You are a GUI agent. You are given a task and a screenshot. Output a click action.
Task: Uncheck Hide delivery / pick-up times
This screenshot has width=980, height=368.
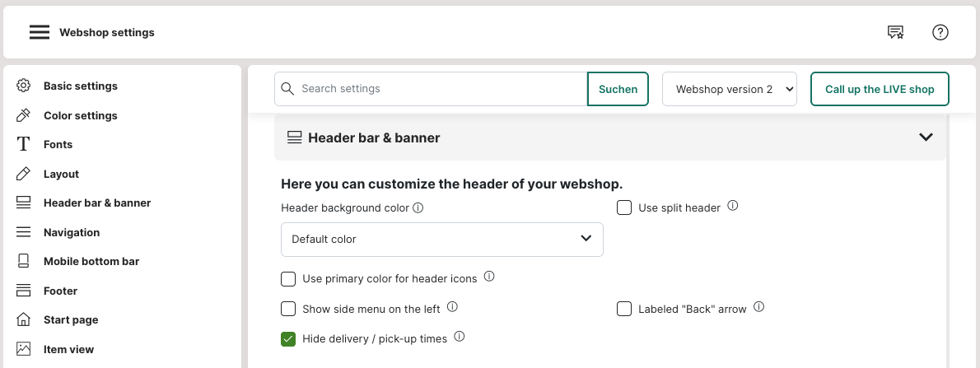tap(288, 338)
